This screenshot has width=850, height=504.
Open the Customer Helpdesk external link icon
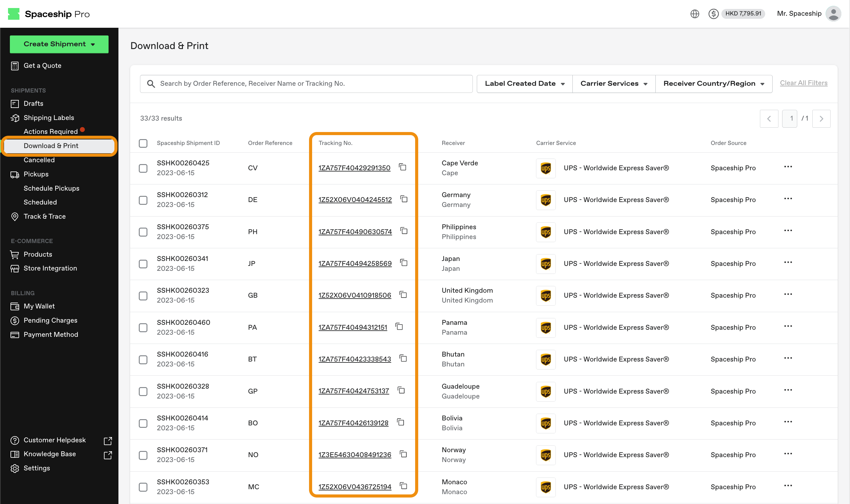[x=108, y=441]
